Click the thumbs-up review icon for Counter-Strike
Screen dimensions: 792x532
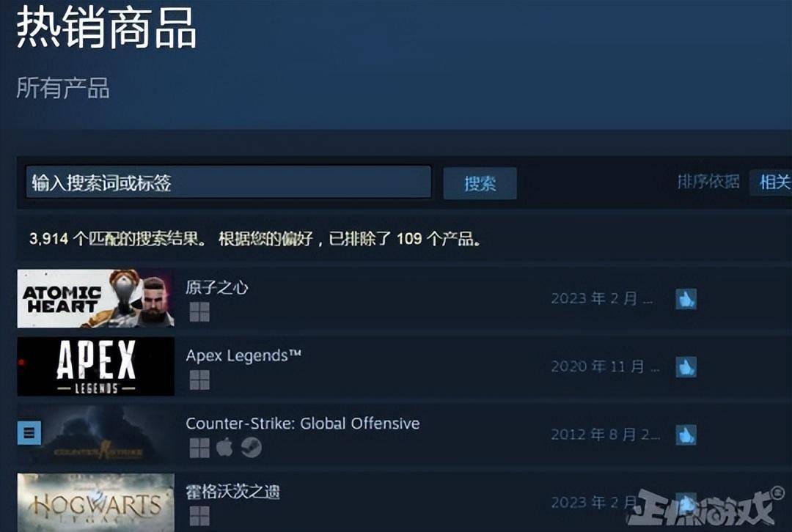pos(686,435)
